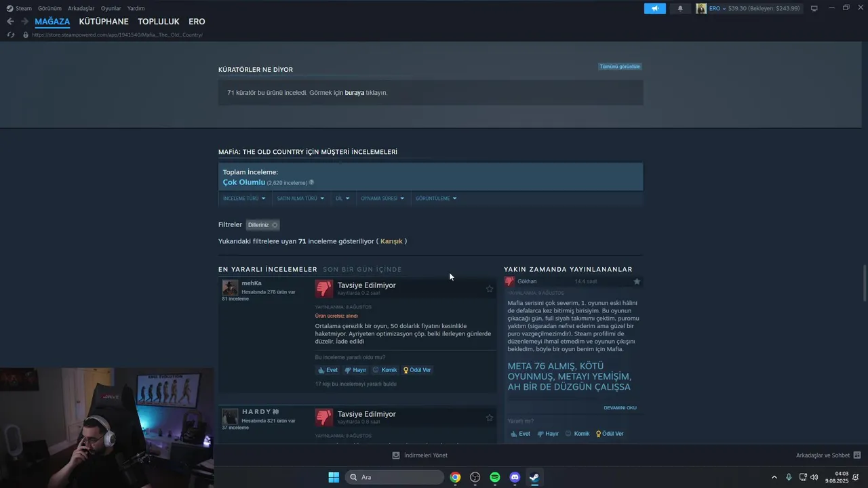Click the review count help icon
Image resolution: width=868 pixels, height=488 pixels.
311,182
